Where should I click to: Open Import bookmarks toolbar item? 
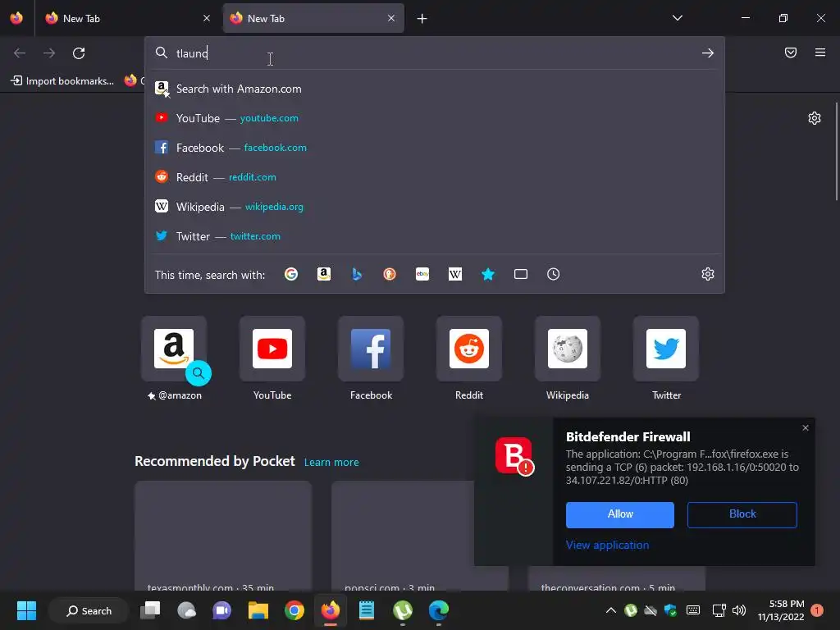[62, 81]
